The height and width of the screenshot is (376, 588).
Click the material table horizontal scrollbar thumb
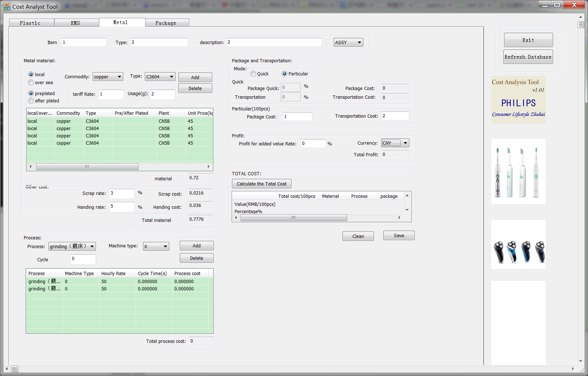[x=87, y=167]
